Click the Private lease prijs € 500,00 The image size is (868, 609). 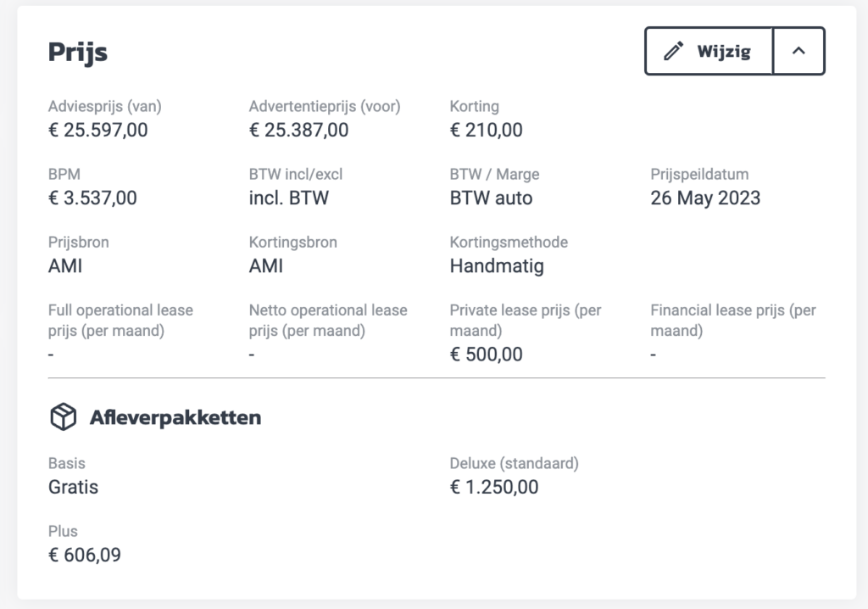[486, 355]
